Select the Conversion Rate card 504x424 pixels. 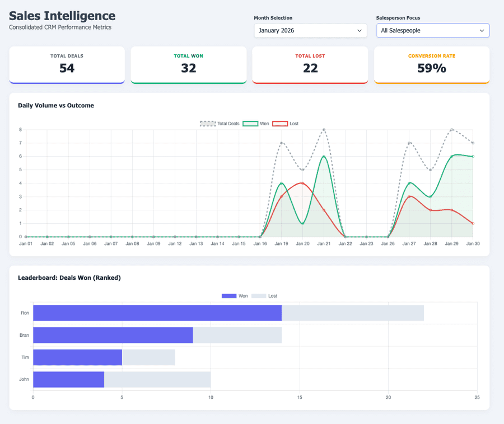tap(432, 64)
